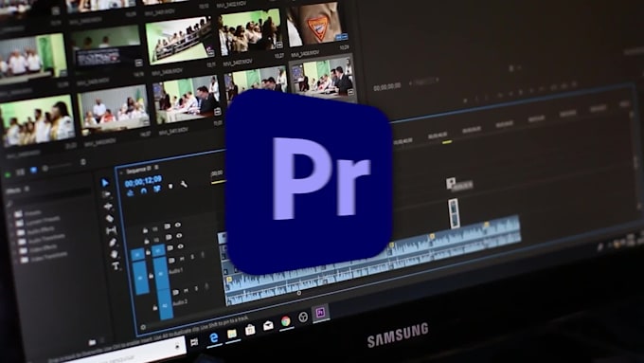
Task: Click program monitor timecode 00;00;00;00
Action: (387, 87)
